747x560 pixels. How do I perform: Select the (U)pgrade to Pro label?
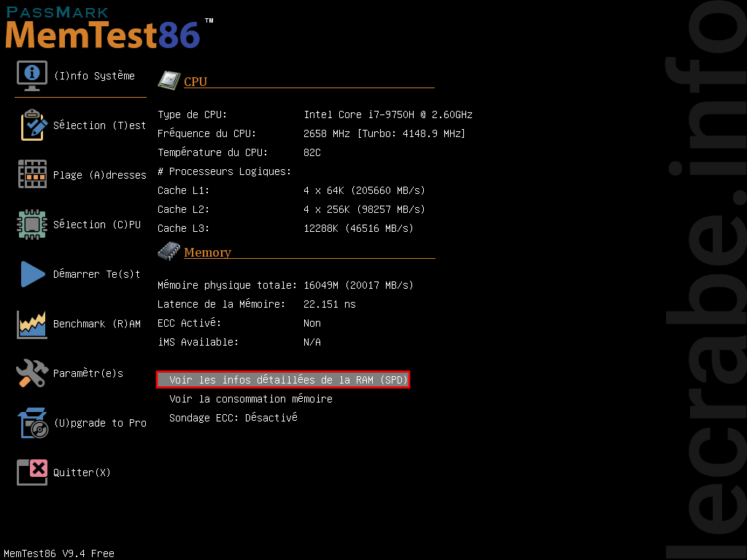(100, 423)
